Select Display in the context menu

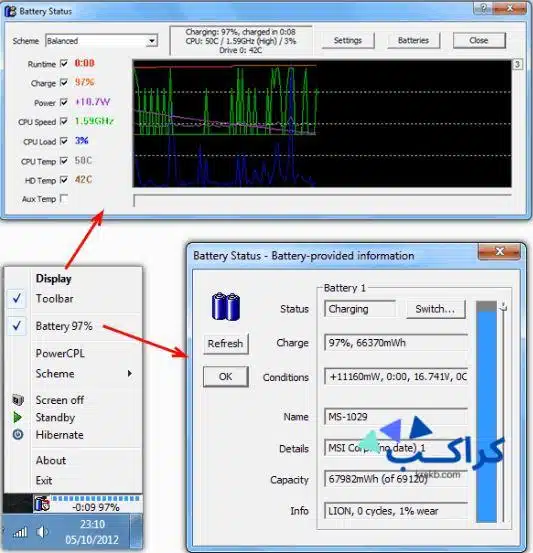point(53,279)
